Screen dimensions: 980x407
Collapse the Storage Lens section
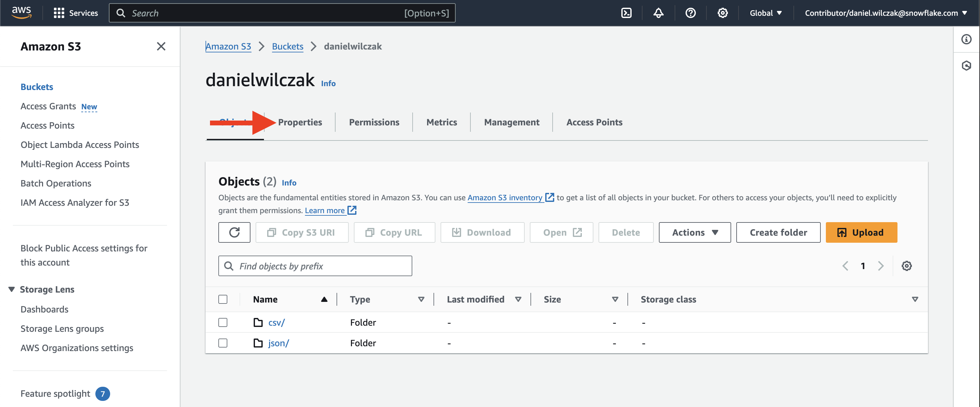click(x=12, y=289)
